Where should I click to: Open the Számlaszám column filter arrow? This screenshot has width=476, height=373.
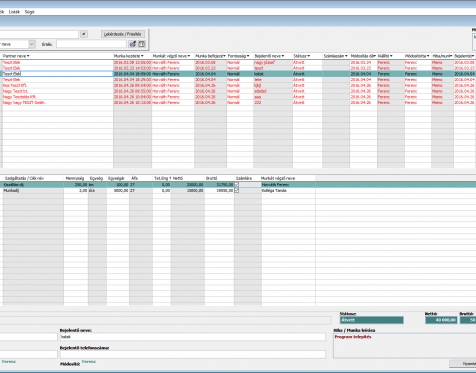346,56
